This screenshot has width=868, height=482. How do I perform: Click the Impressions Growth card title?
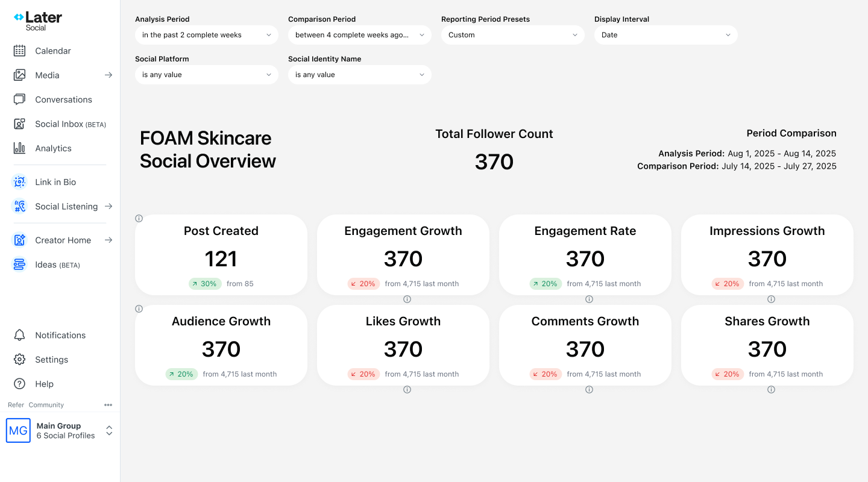(x=767, y=231)
